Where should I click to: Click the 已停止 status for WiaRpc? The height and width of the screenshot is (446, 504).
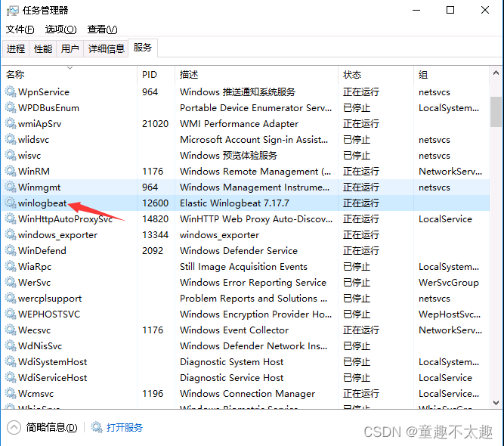[x=357, y=267]
